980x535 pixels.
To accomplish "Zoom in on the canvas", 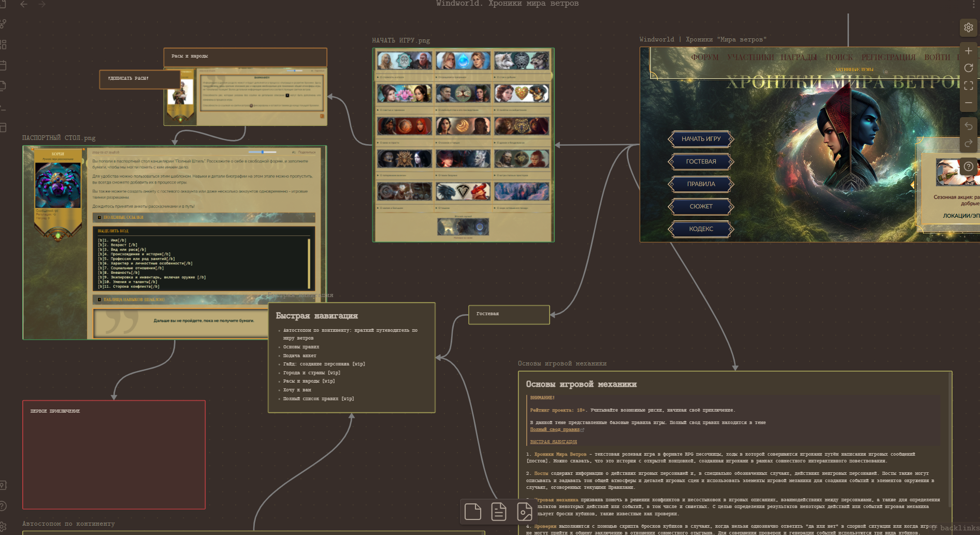I will pos(968,51).
